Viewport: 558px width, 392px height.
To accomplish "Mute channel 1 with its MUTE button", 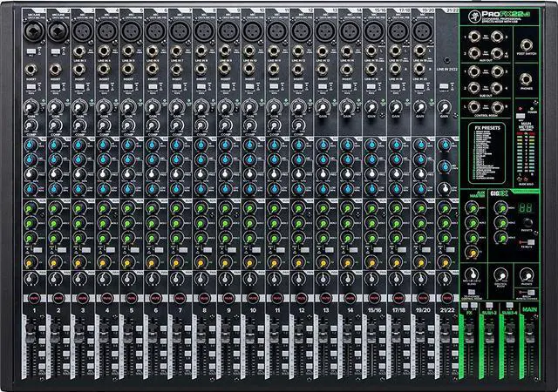I will tap(34, 297).
